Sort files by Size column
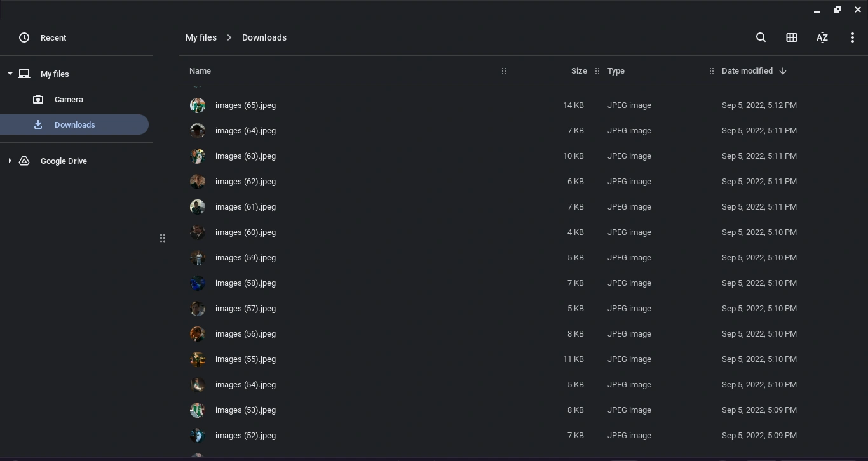The image size is (868, 461). pos(578,71)
